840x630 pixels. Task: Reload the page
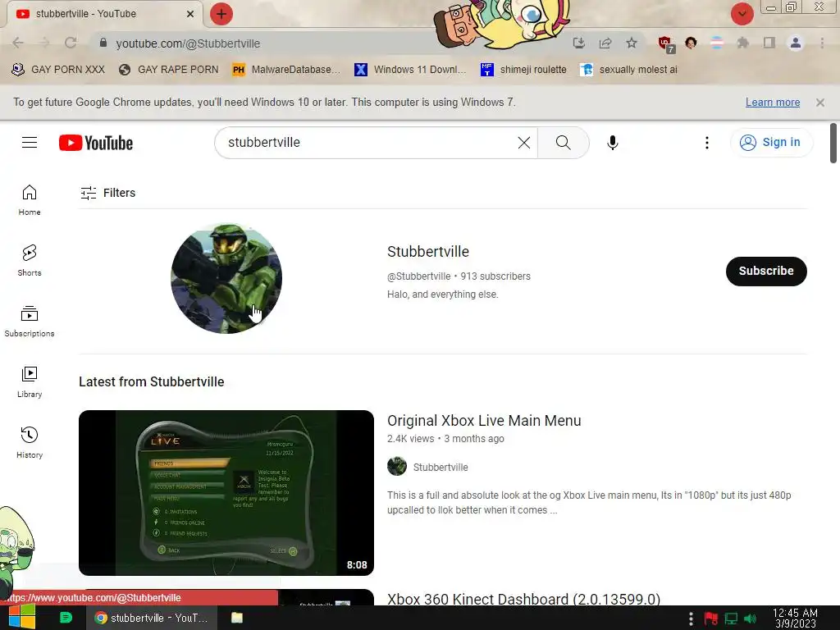point(71,43)
